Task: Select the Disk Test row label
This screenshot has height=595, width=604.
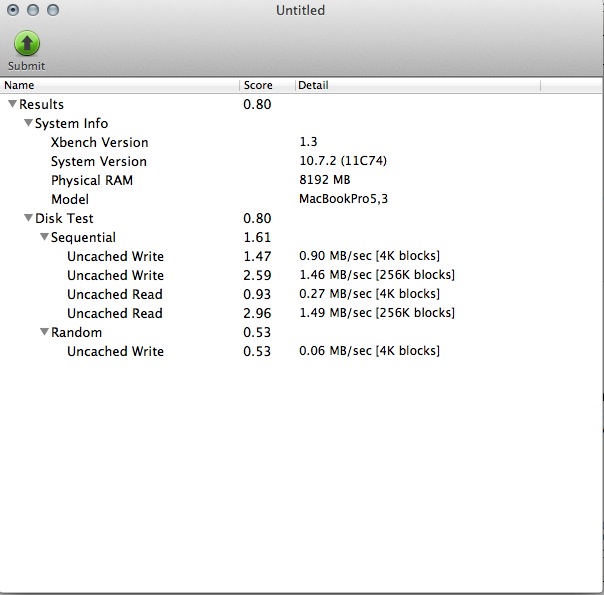Action: pos(64,218)
